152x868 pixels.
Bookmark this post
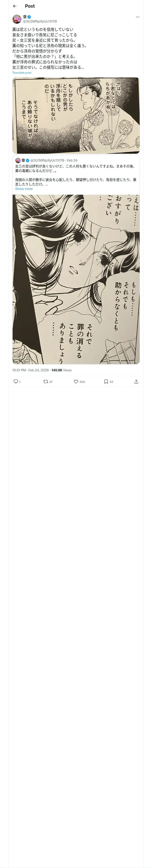tap(106, 381)
